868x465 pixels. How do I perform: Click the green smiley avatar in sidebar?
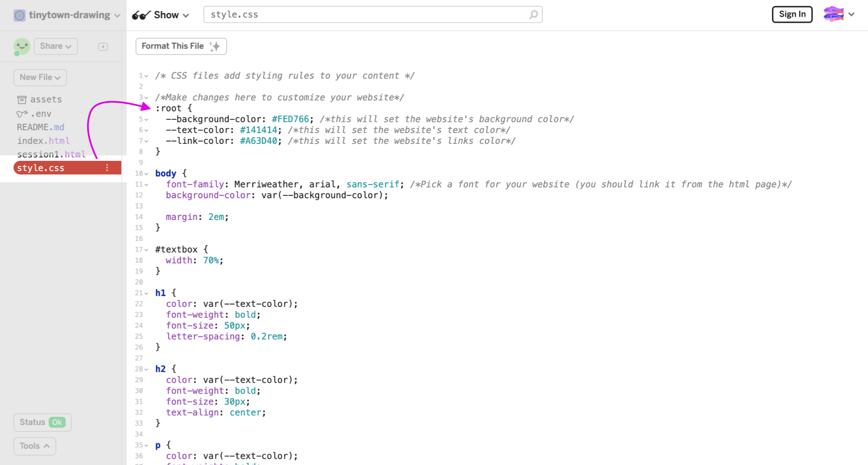point(22,46)
